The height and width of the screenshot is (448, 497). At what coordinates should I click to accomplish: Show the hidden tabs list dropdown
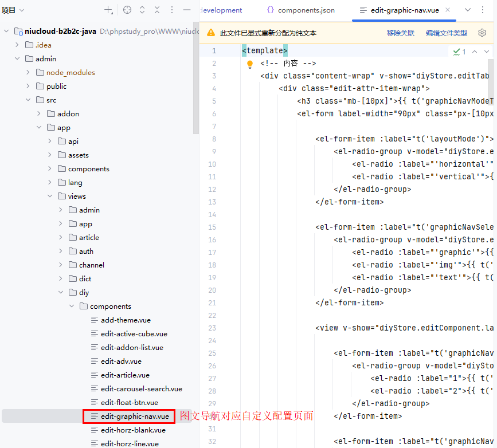[468, 10]
